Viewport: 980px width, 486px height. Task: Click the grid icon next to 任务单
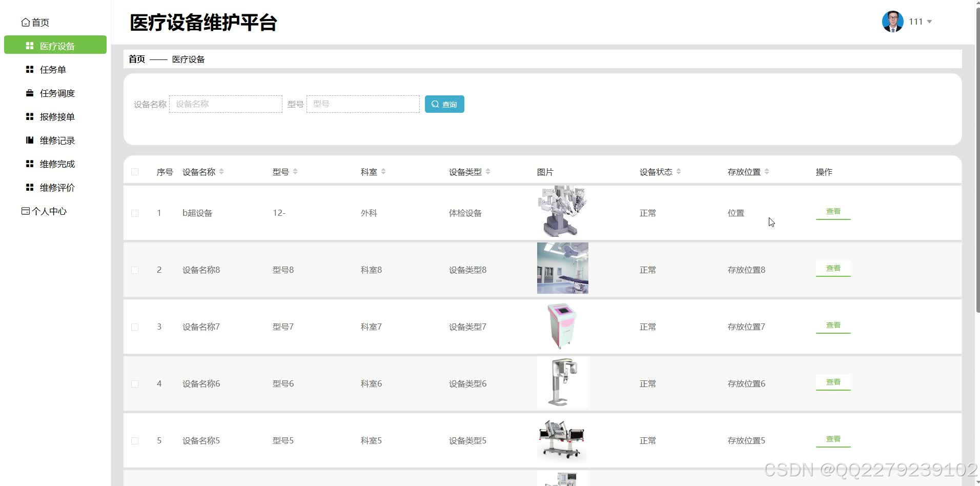[x=30, y=69]
